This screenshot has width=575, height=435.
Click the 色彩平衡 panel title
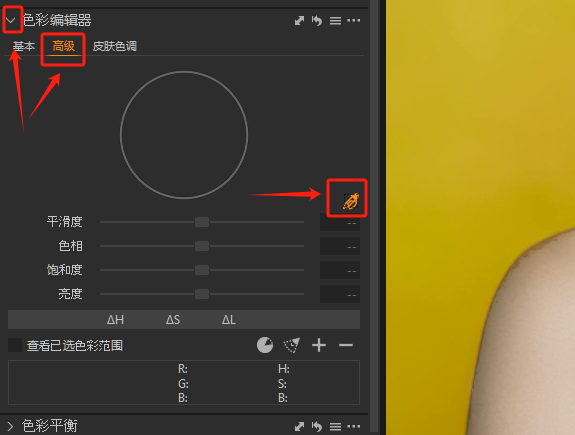[x=50, y=426]
